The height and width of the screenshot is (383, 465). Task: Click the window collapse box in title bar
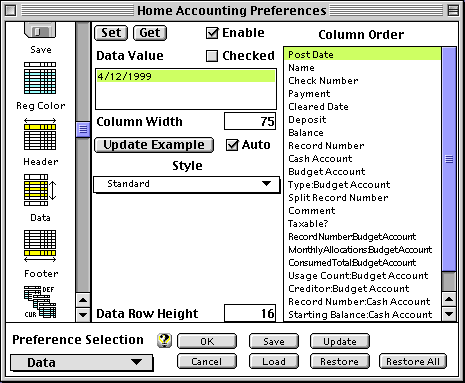[453, 11]
